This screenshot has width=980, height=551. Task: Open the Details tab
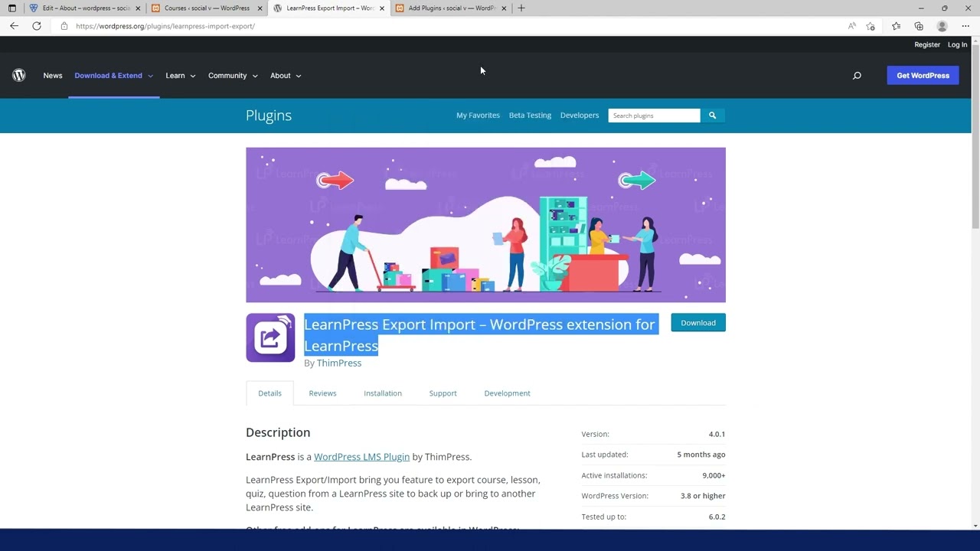(269, 393)
